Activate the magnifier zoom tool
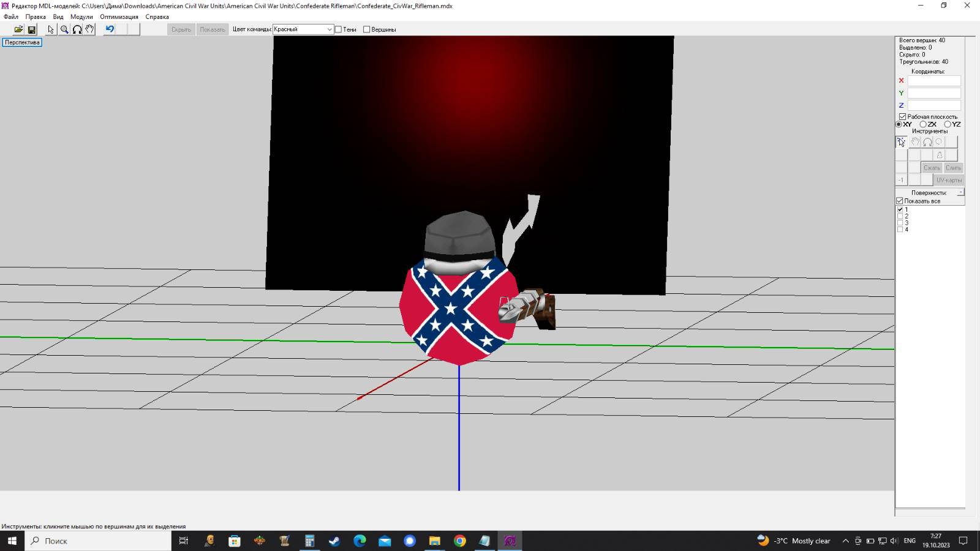The height and width of the screenshot is (551, 980). coord(64,29)
